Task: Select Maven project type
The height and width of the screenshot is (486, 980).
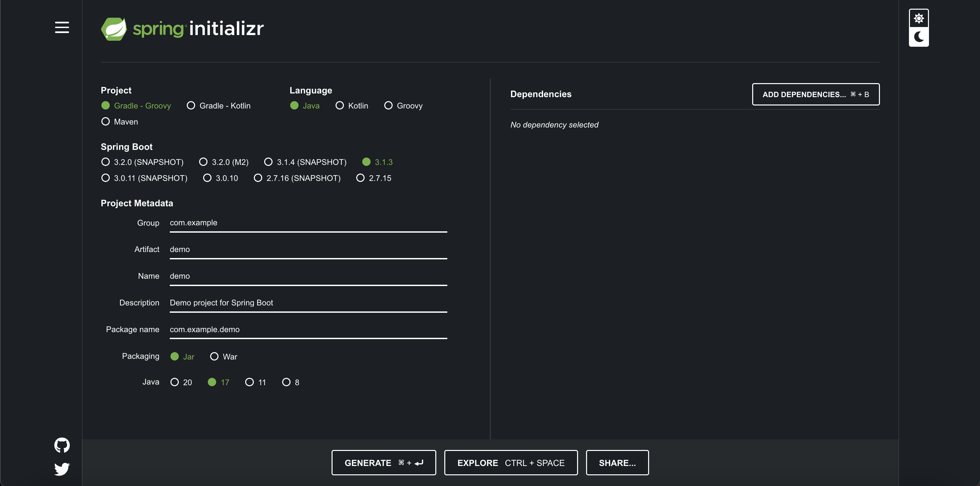Action: (119, 121)
